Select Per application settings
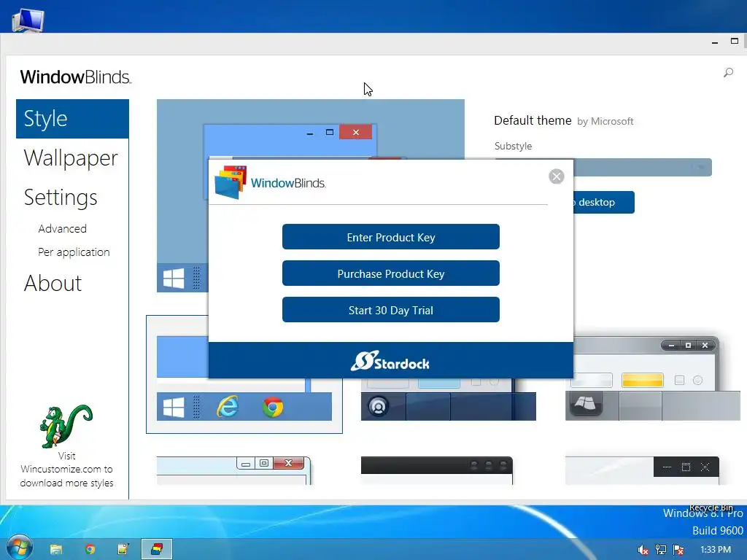Image resolution: width=747 pixels, height=560 pixels. 74,252
